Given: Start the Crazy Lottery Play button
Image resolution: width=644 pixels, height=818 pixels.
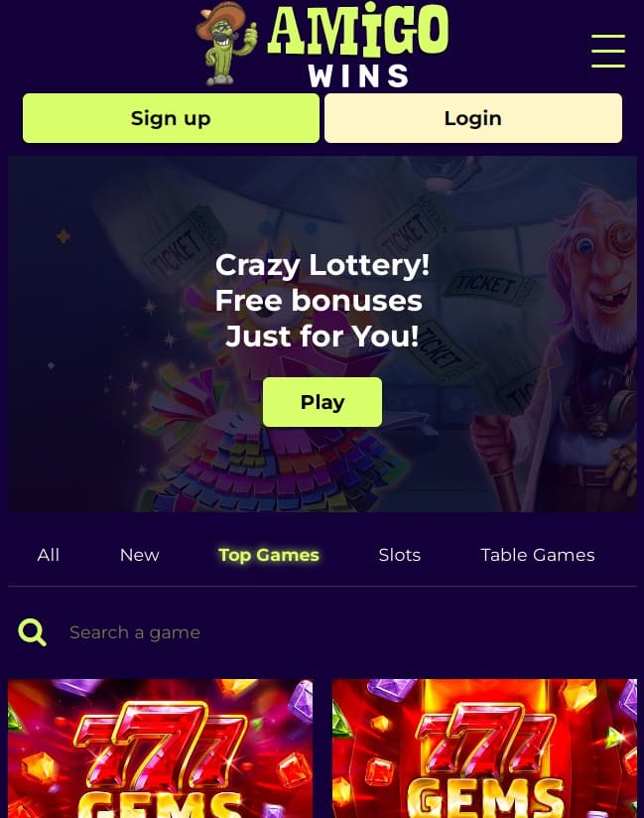Looking at the screenshot, I should click(x=322, y=402).
